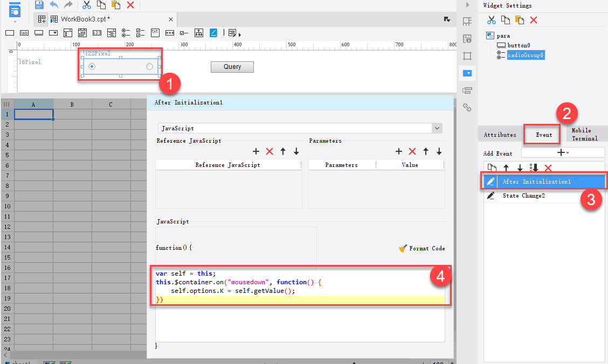Select button0 in the widget tree

pos(519,45)
